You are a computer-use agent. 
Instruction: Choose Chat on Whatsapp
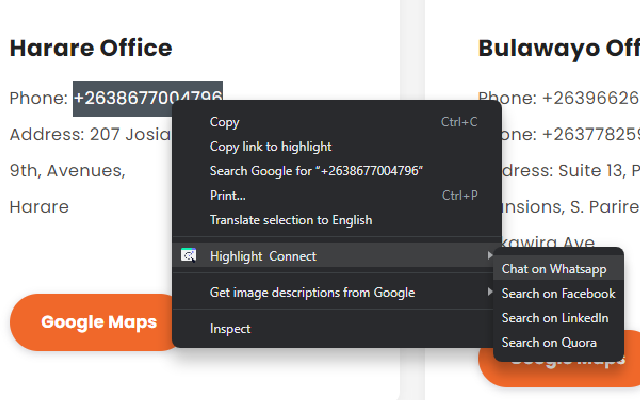554,269
